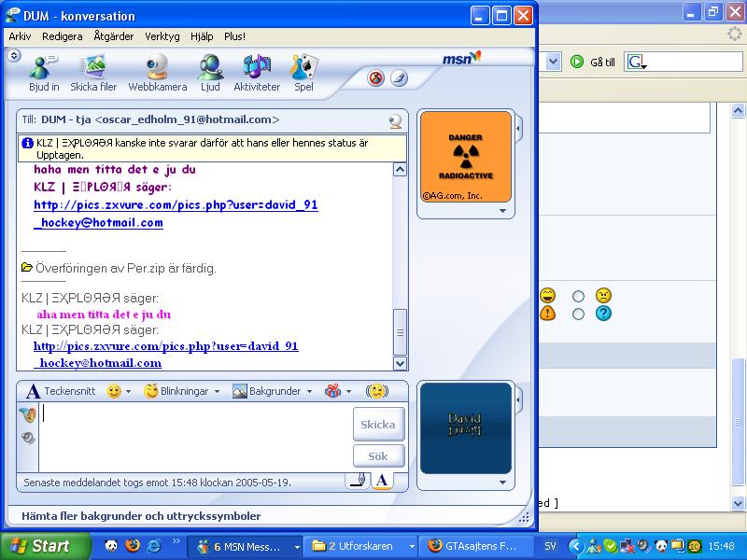This screenshot has height=560, width=747.
Task: Click the Skicka send button
Action: (379, 424)
